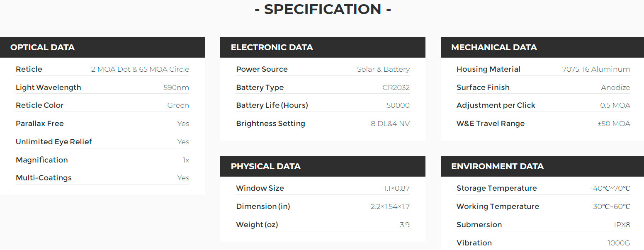Select the Weight (oz) 3.9 value
Screen dimensions: 644x250
404,225
